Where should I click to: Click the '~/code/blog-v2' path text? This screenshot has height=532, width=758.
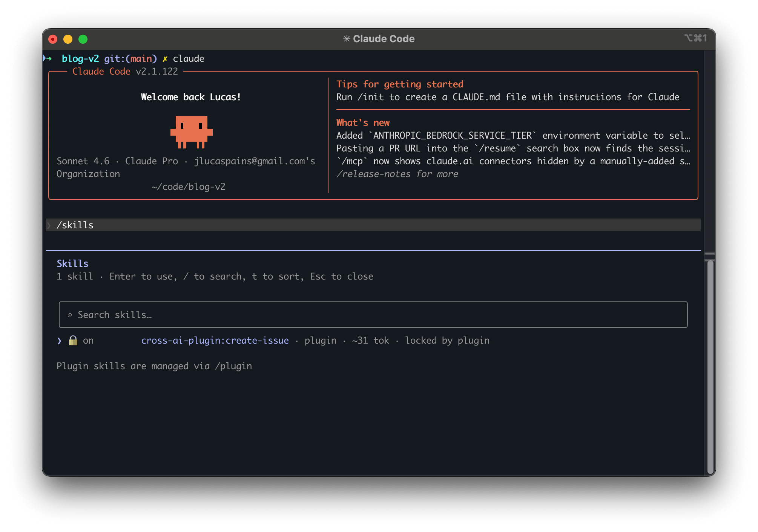pyautogui.click(x=188, y=187)
